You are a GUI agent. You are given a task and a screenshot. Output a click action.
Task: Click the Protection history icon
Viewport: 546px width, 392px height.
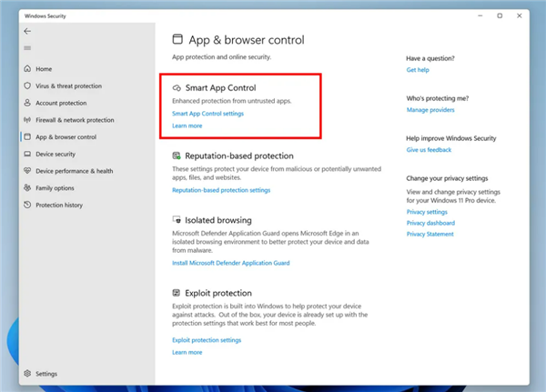point(27,206)
